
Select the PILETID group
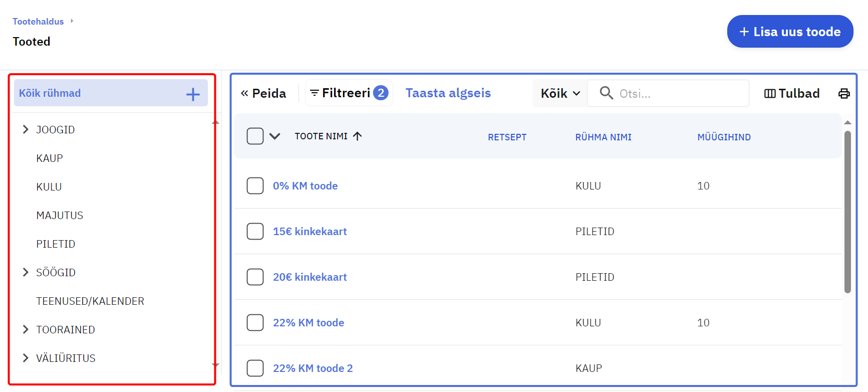[x=56, y=244]
